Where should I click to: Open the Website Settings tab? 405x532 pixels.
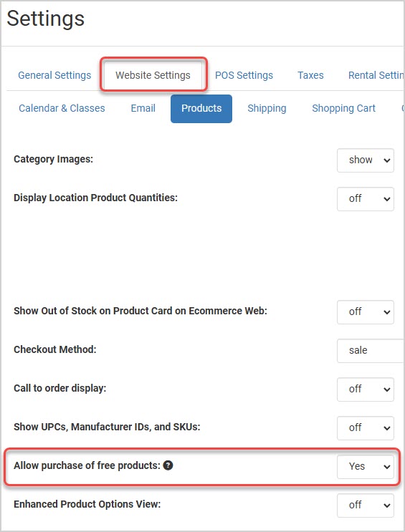(153, 75)
